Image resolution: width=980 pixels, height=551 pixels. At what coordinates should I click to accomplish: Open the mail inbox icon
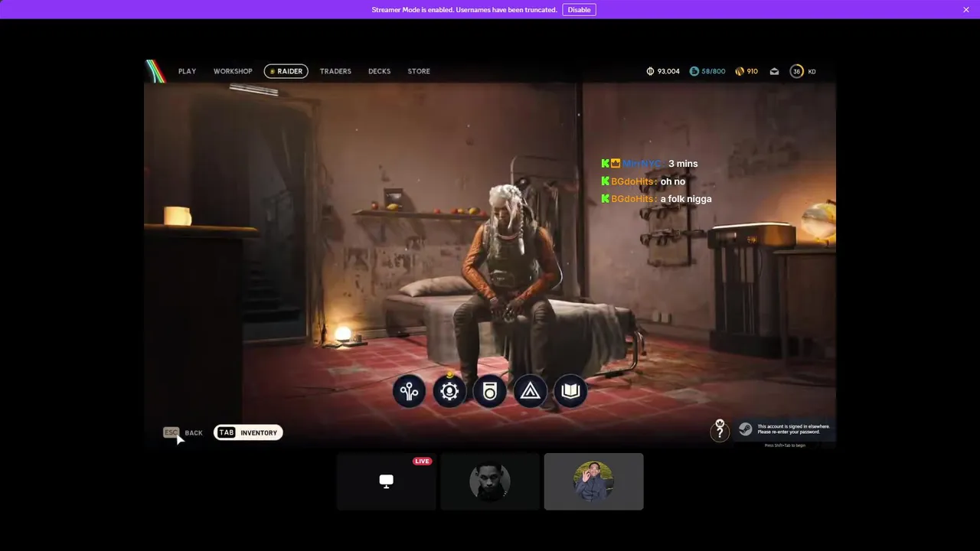pos(775,71)
